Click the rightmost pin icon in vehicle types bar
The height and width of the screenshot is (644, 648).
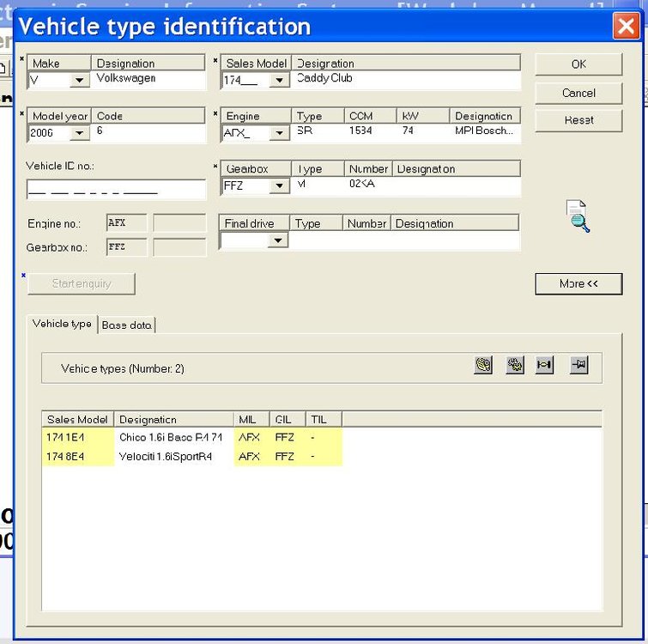(578, 365)
